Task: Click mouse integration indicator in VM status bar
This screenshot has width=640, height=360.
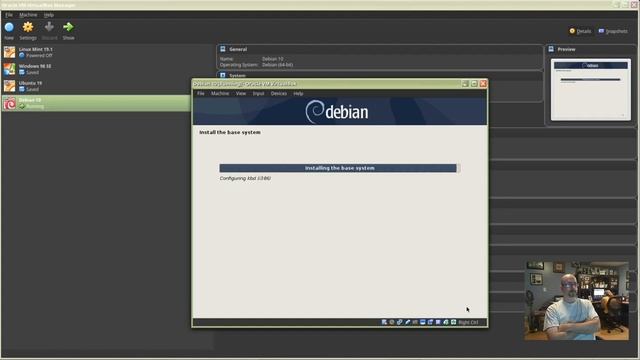Action: click(x=446, y=322)
